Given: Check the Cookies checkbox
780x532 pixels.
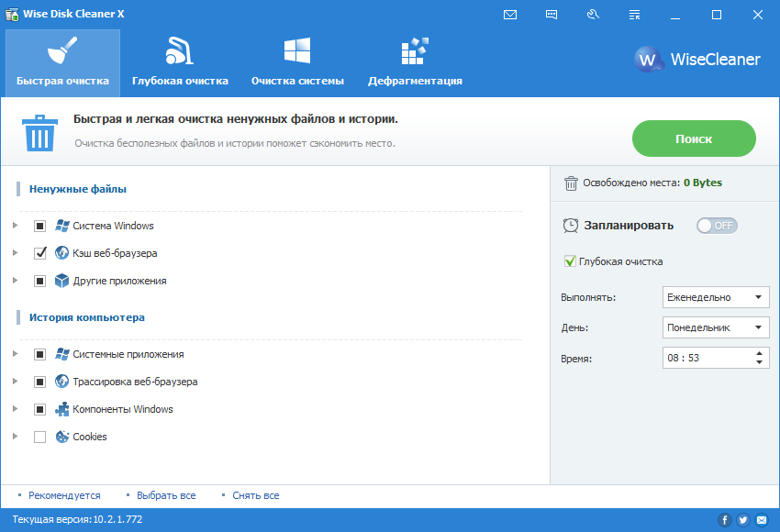Looking at the screenshot, I should [39, 437].
